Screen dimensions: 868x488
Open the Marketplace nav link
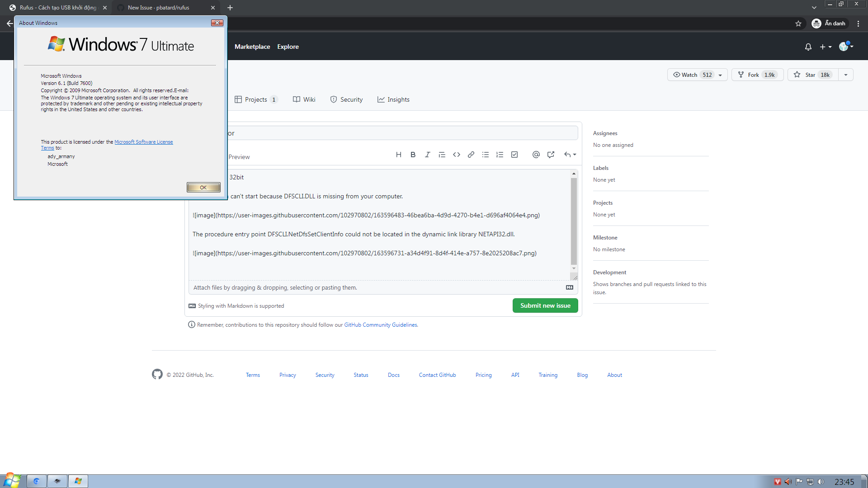point(252,47)
